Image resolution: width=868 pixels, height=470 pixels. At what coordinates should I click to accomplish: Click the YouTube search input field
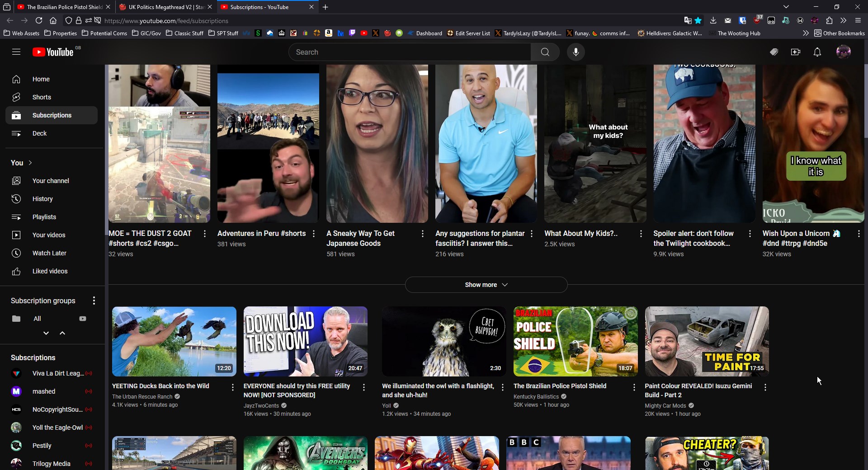click(x=410, y=52)
